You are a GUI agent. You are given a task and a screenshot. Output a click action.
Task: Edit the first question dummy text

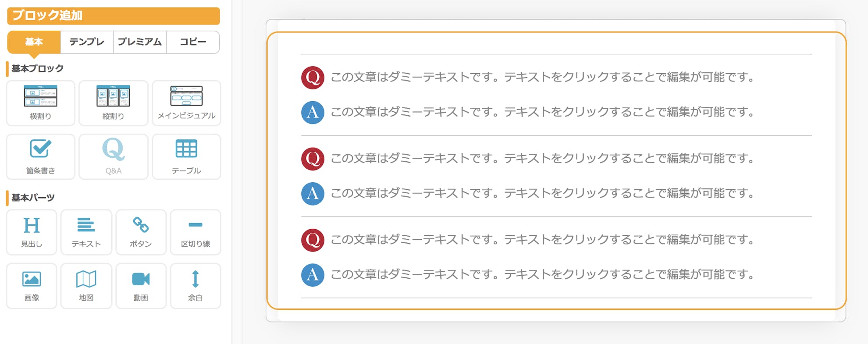(543, 77)
